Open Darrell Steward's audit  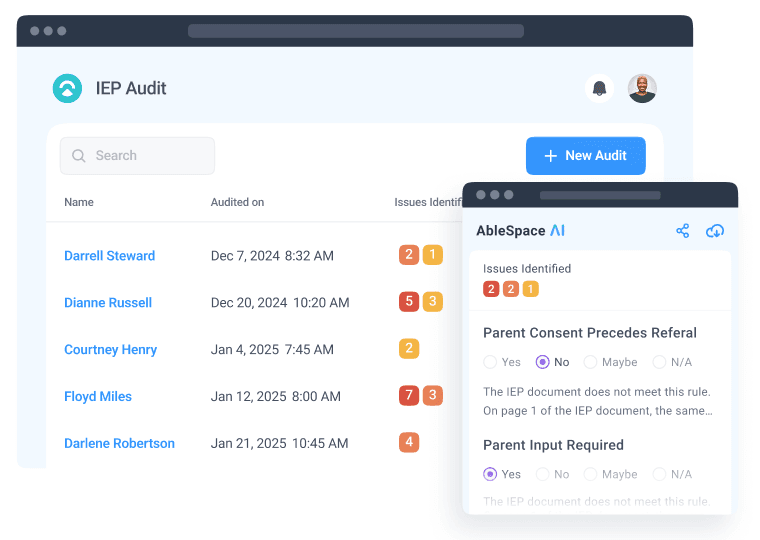[109, 256]
